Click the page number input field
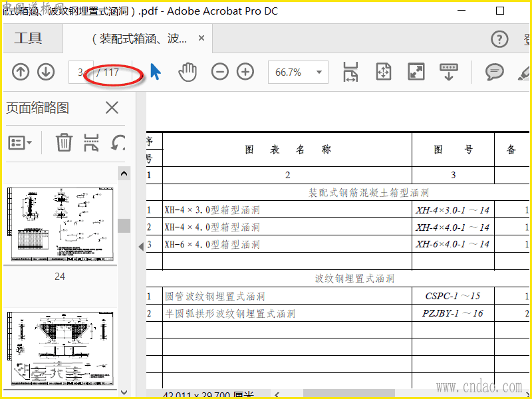The width and height of the screenshot is (532, 399). point(80,72)
